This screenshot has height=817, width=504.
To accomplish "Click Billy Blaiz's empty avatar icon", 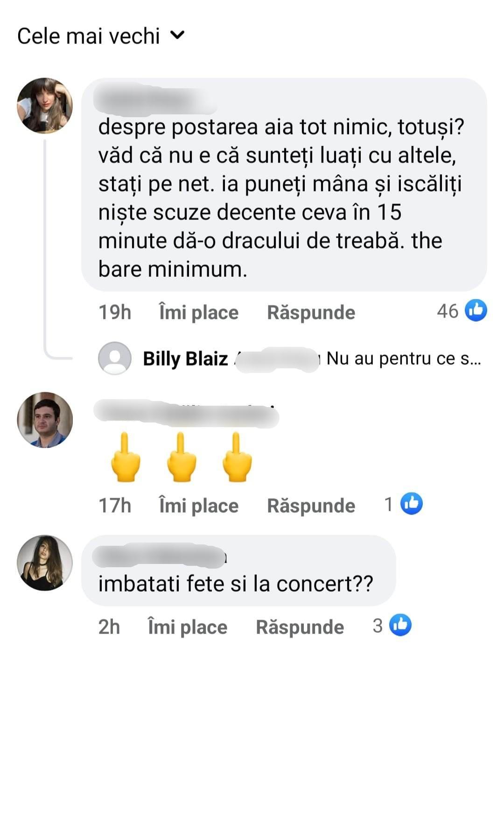I will (x=115, y=359).
